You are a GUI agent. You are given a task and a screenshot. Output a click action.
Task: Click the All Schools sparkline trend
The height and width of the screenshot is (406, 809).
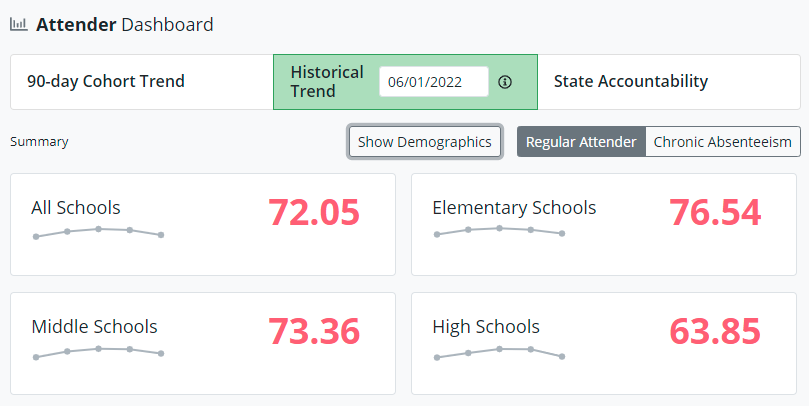tap(98, 232)
